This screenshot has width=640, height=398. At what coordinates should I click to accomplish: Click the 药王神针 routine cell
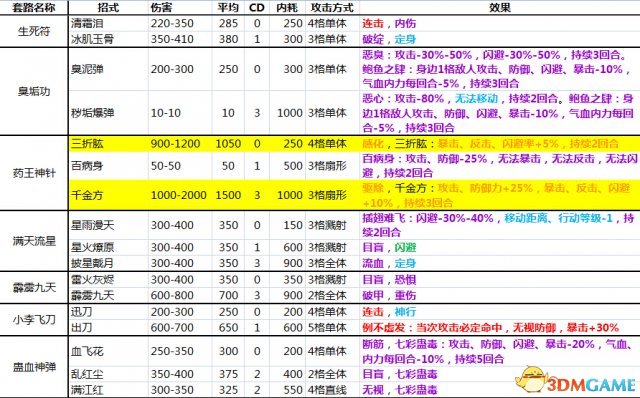pos(34,173)
